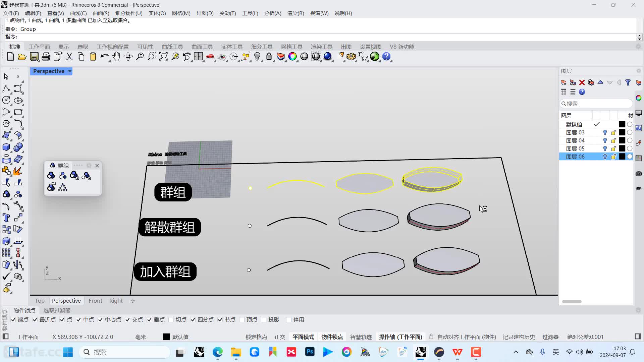The height and width of the screenshot is (362, 644).
Task: Open the 曲线工具 menu
Action: click(172, 46)
